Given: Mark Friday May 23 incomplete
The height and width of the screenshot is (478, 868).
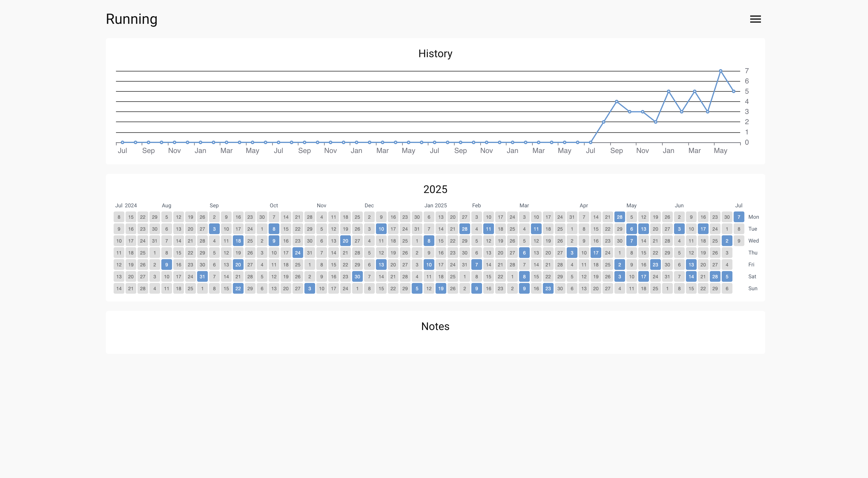Looking at the screenshot, I should (655, 264).
